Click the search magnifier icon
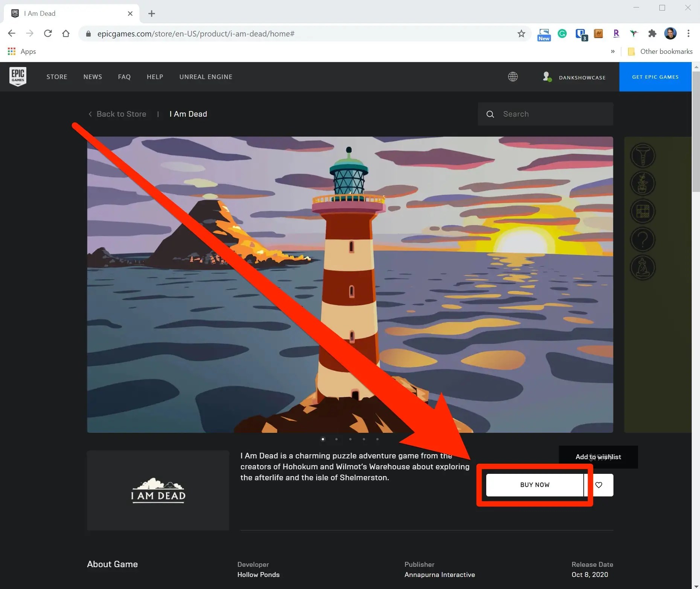700x589 pixels. tap(490, 114)
